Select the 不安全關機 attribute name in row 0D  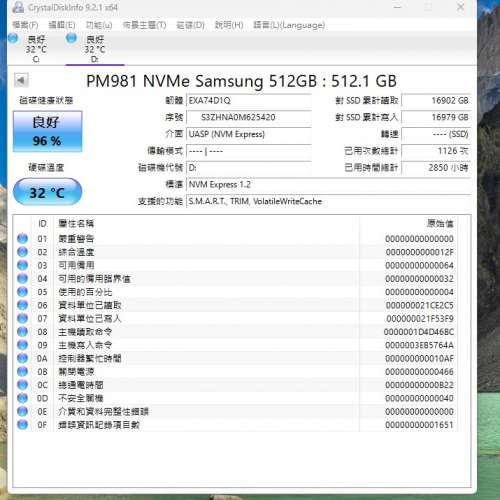pos(81,398)
